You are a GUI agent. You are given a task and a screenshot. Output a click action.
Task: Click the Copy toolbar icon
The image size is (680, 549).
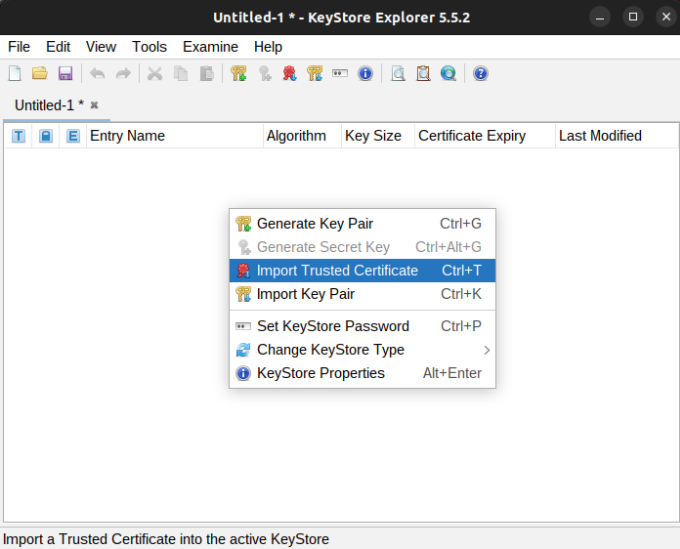(x=181, y=73)
